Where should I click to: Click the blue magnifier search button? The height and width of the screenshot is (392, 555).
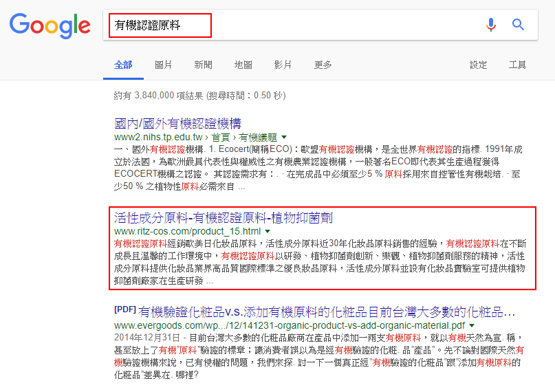coord(518,24)
